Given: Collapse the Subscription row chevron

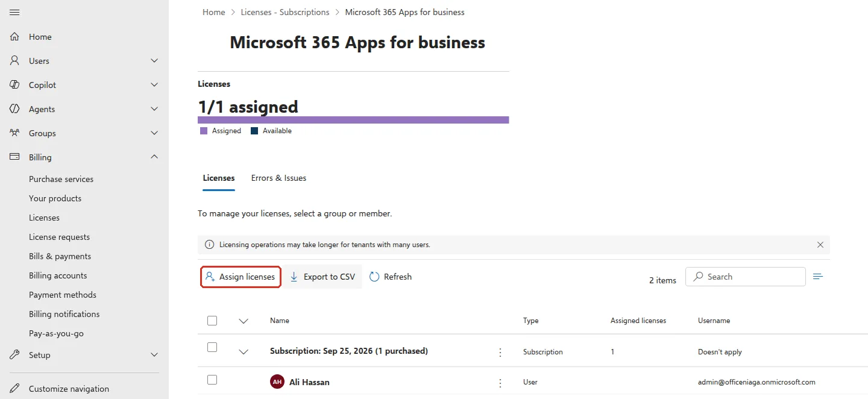Looking at the screenshot, I should pyautogui.click(x=244, y=352).
